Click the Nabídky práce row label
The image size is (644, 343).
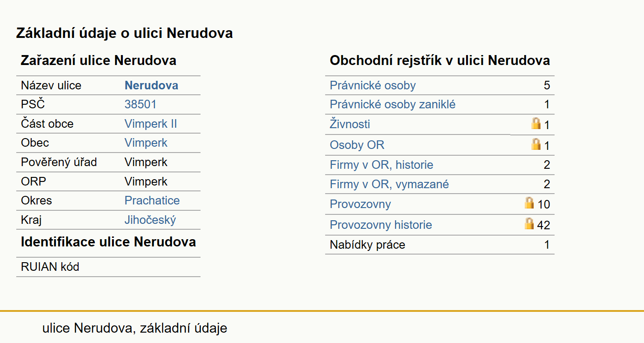pos(368,245)
